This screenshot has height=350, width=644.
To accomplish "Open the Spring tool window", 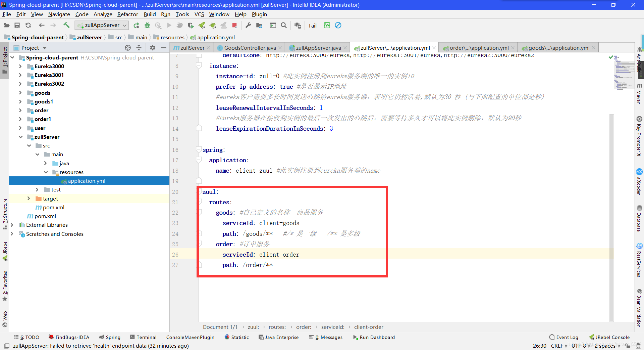I will (110, 337).
